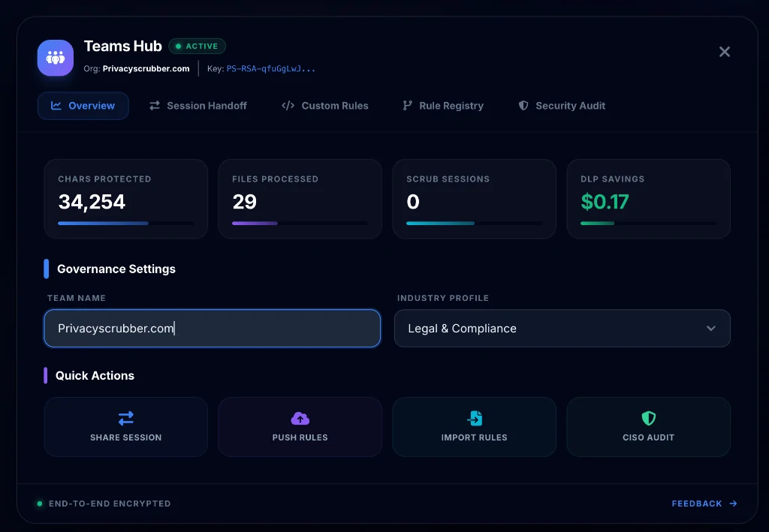Click the Files Processed value 29
This screenshot has width=769, height=532.
click(244, 202)
